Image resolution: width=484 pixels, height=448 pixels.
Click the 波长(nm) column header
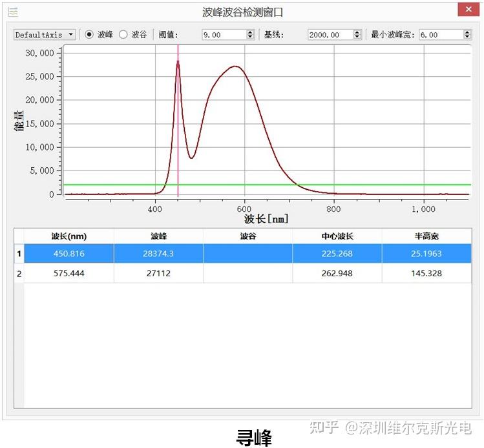[x=69, y=236]
